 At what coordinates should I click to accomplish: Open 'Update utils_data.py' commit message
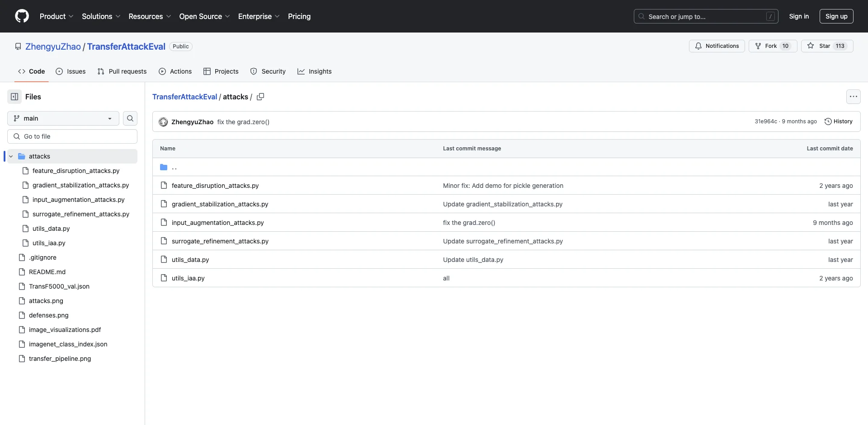473,260
